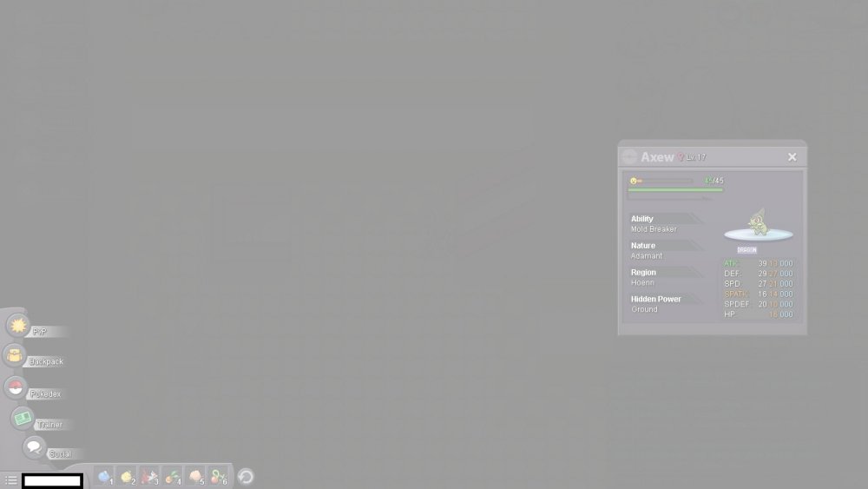The height and width of the screenshot is (489, 868).
Task: Click the circular refresh arrow icon
Action: pyautogui.click(x=246, y=476)
